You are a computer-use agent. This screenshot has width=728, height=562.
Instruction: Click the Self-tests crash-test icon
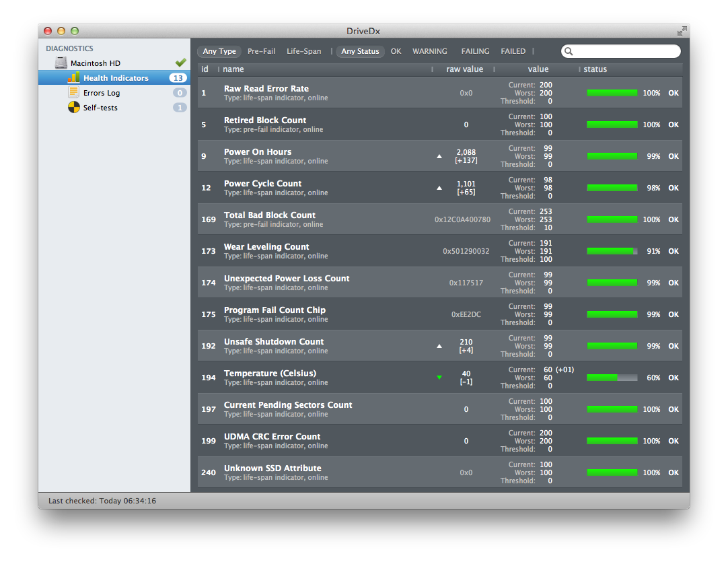(74, 107)
